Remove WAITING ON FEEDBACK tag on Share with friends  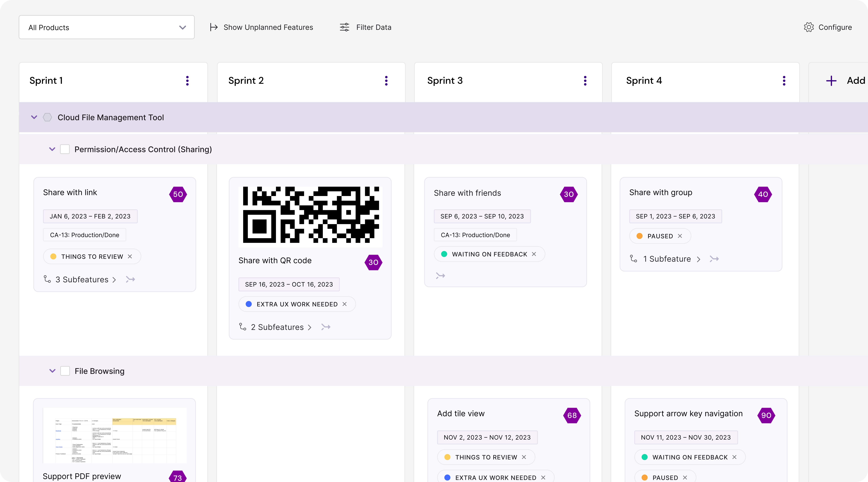[534, 254]
